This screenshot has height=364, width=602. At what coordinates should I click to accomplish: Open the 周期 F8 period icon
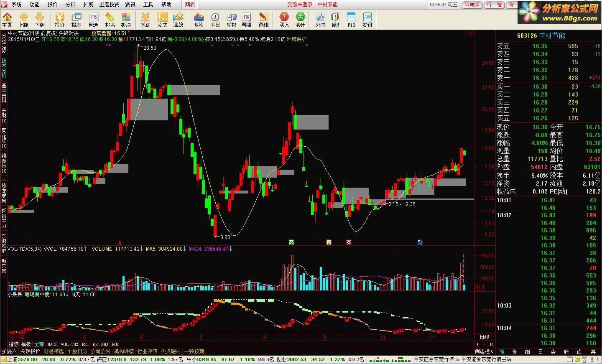point(246,20)
